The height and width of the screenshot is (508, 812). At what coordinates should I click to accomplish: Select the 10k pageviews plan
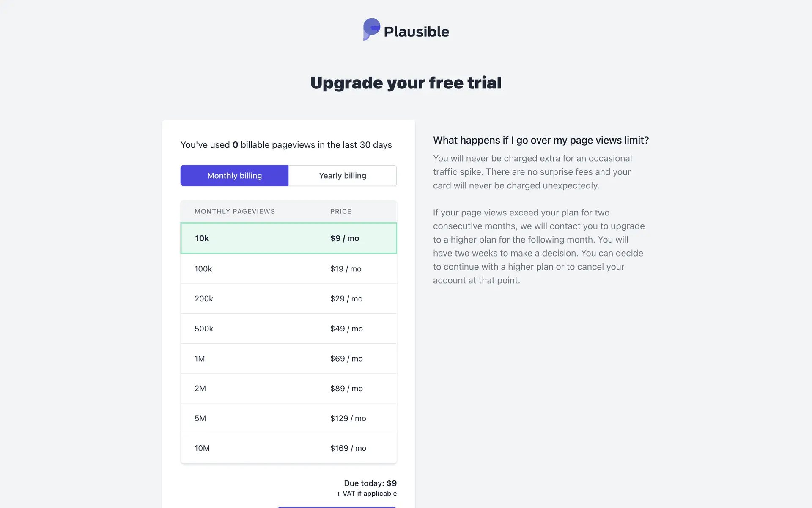click(x=288, y=238)
